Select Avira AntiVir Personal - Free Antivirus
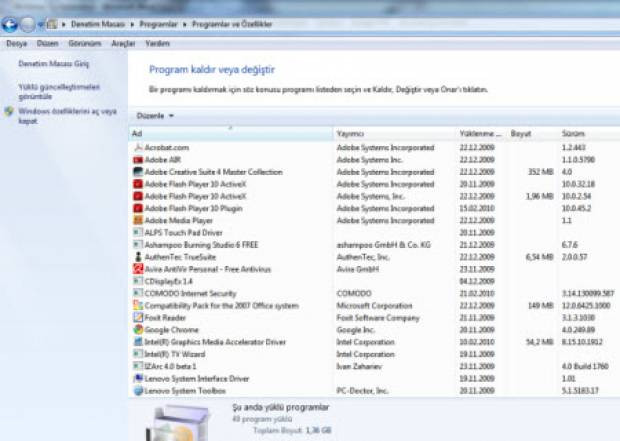The width and height of the screenshot is (620, 441). pyautogui.click(x=208, y=269)
